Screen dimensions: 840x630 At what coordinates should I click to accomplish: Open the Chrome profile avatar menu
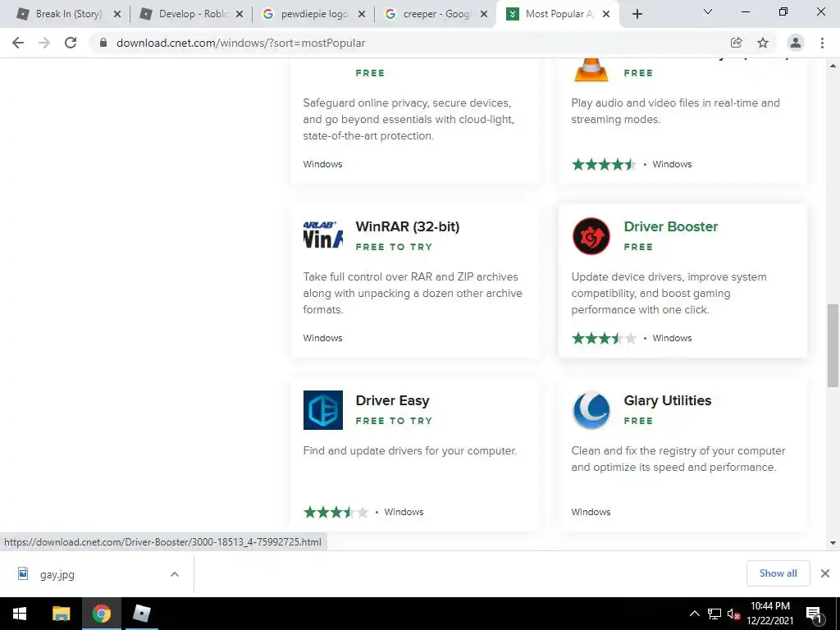coord(796,43)
